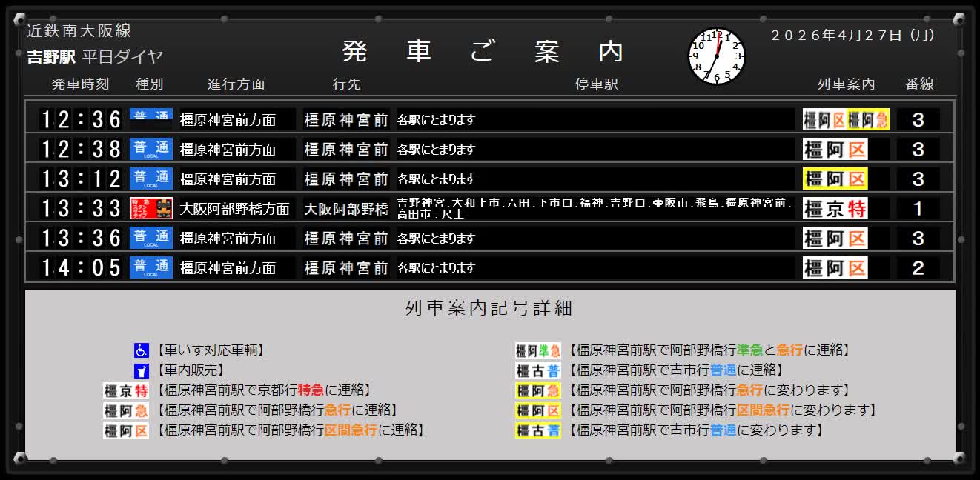Click the yellow 橿古普 legend badge
The width and height of the screenshot is (980, 480).
pos(538,430)
